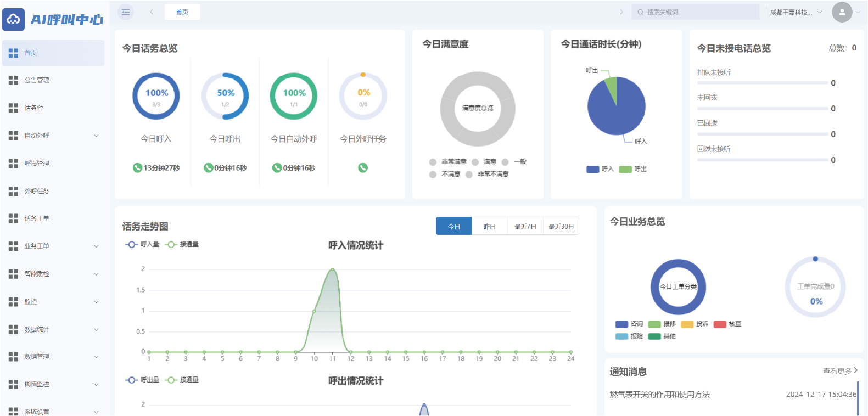Image resolution: width=868 pixels, height=416 pixels.
Task: Click 查看更多 in notifications
Action: coord(839,372)
